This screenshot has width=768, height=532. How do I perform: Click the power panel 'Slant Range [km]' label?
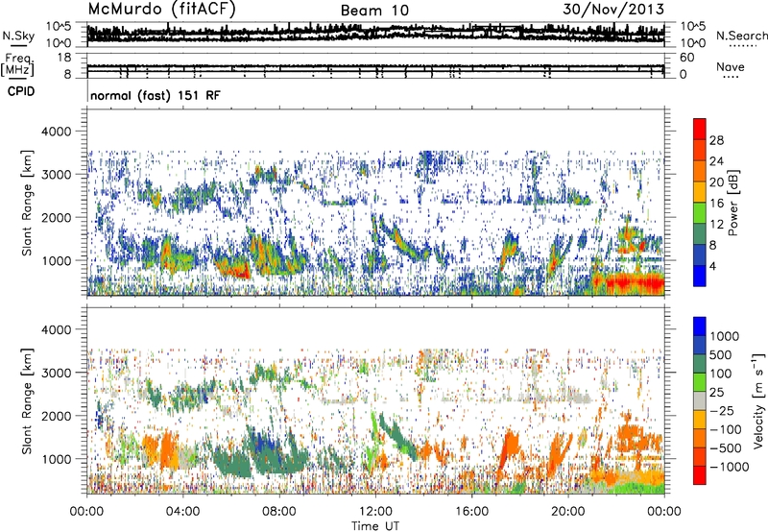point(28,203)
